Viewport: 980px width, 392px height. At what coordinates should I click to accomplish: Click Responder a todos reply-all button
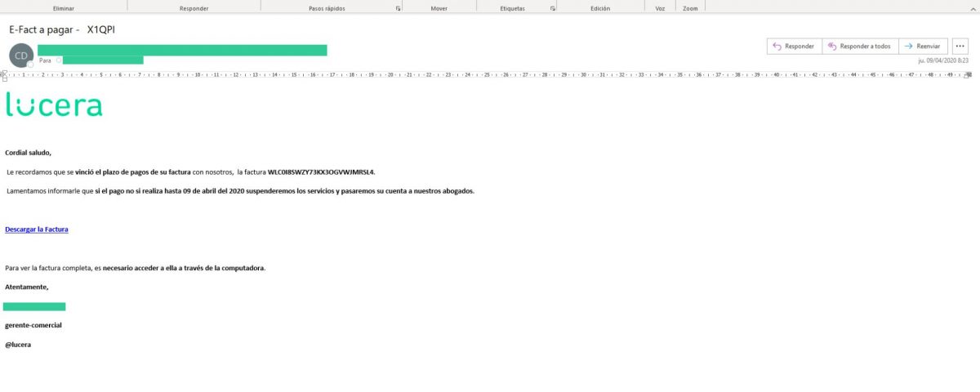pos(859,47)
